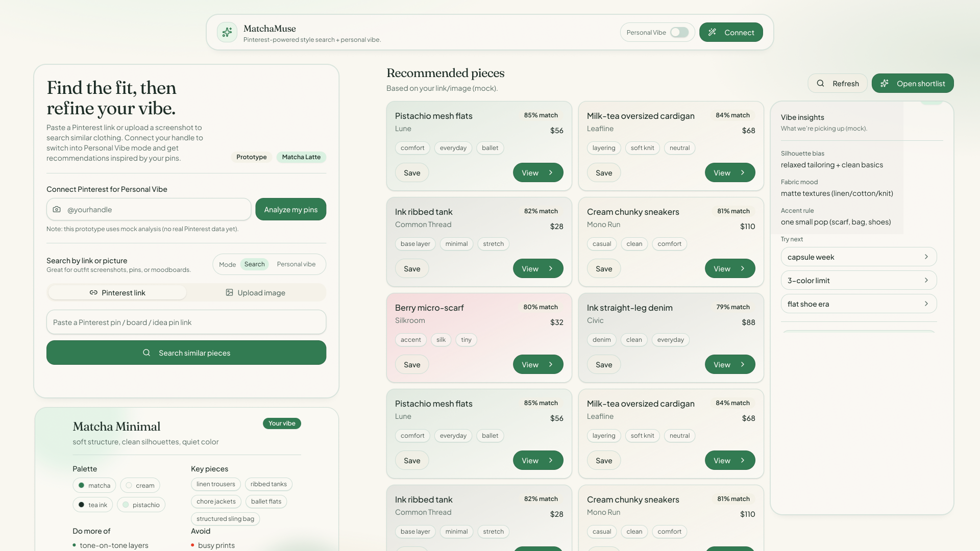Image resolution: width=980 pixels, height=551 pixels.
Task: Click the wand icon in Connect button
Action: (713, 32)
